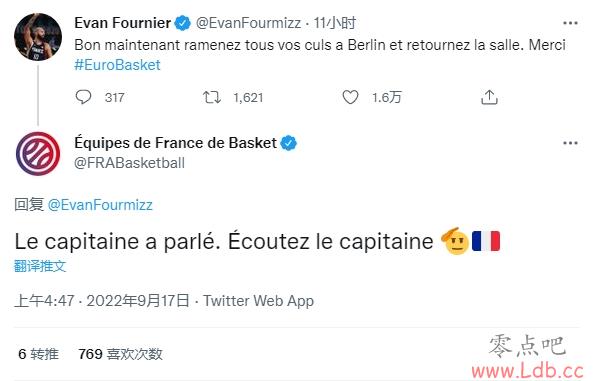This screenshot has width=593, height=381.
Task: Click the 11小时 time stamp on Fournier's tweet
Action: coord(335,23)
